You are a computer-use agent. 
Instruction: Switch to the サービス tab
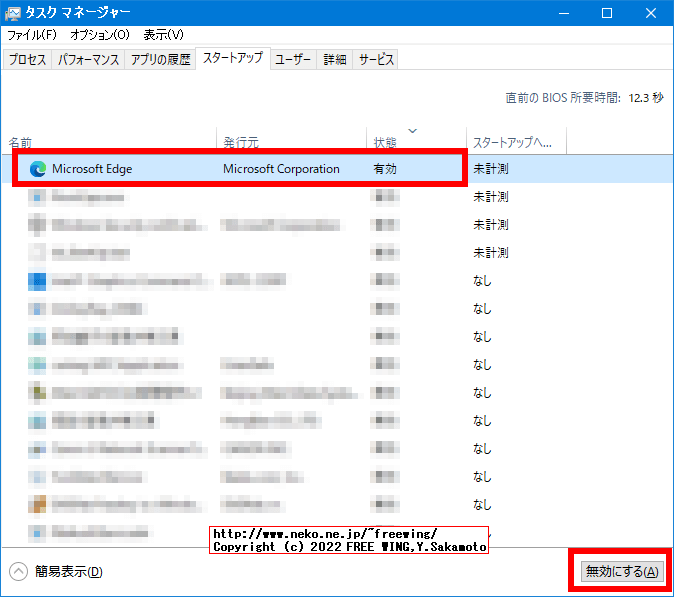tap(376, 59)
